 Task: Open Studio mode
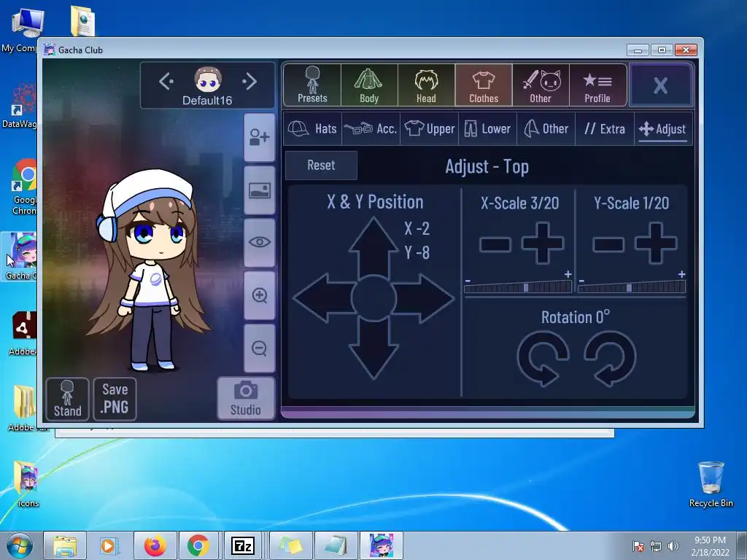246,399
